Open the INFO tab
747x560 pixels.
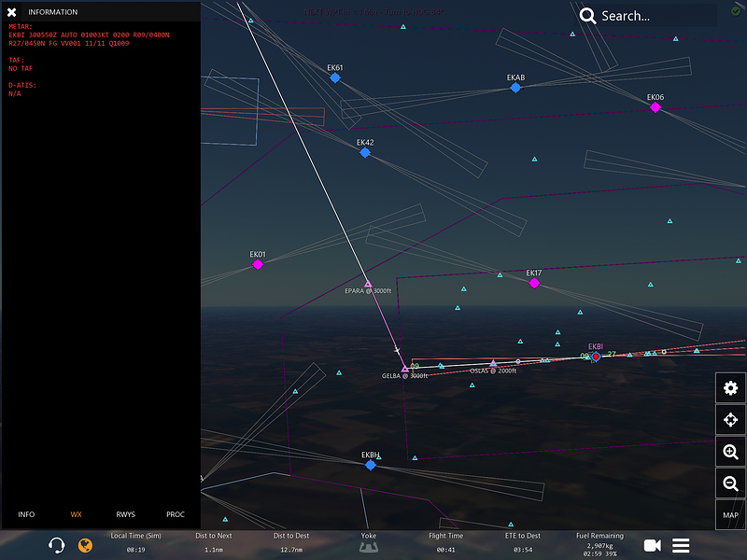click(x=26, y=514)
